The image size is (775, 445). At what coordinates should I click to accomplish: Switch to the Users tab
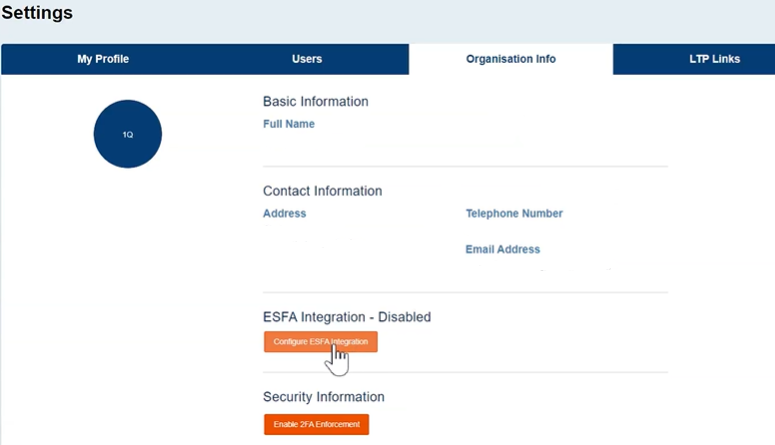pos(307,59)
